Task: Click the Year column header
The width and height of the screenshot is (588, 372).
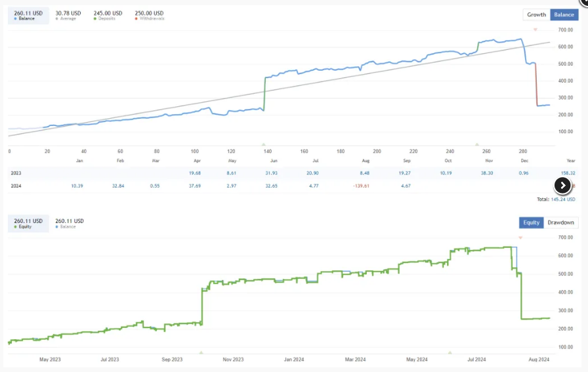Action: pyautogui.click(x=571, y=161)
